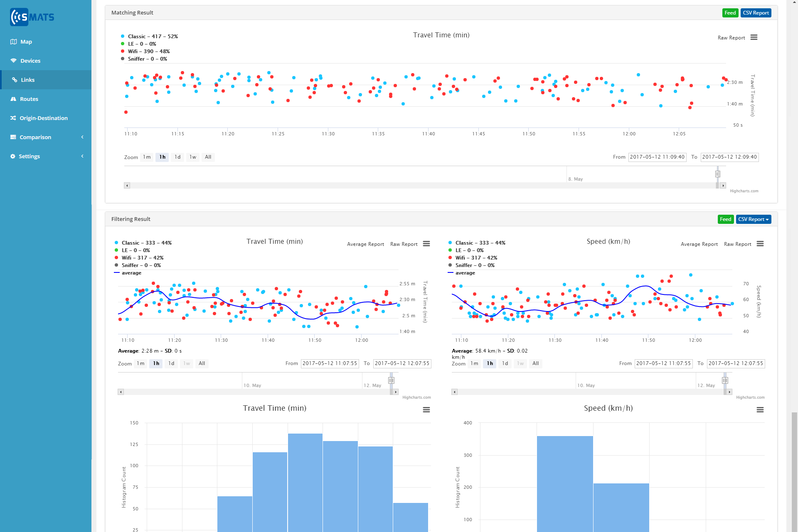Click Speed navigator left scroll arrow
The width and height of the screenshot is (798, 532).
click(x=455, y=392)
